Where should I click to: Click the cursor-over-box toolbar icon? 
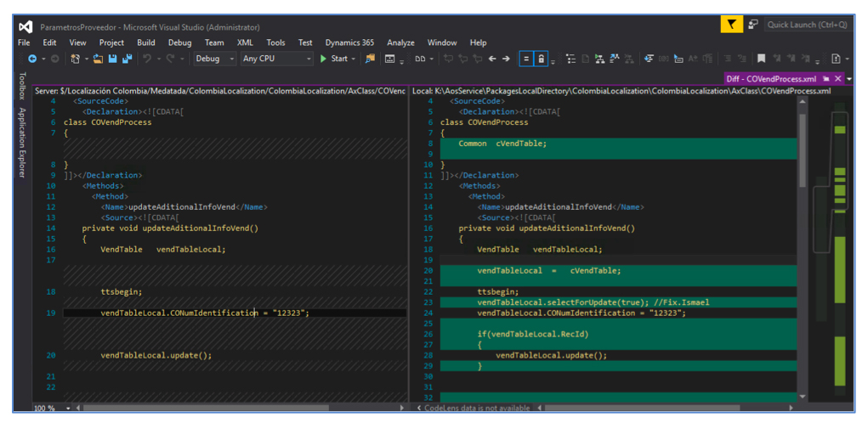pyautogui.click(x=678, y=59)
